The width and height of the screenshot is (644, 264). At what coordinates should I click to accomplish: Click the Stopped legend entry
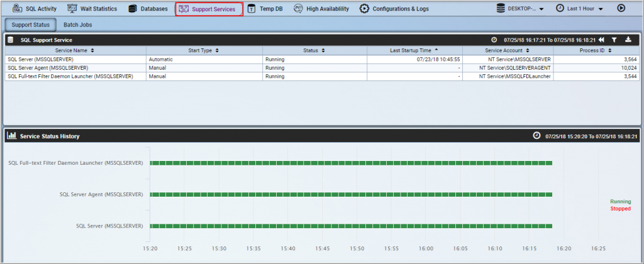coord(620,209)
